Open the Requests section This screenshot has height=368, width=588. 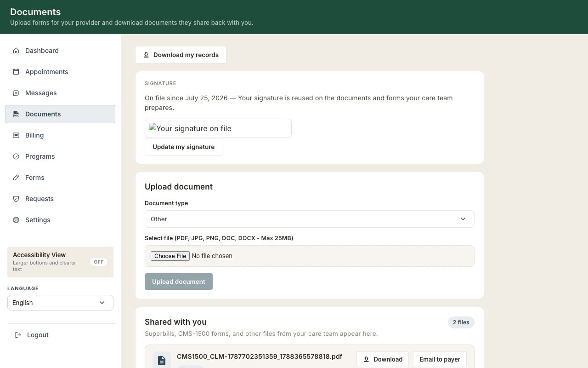tap(60, 199)
